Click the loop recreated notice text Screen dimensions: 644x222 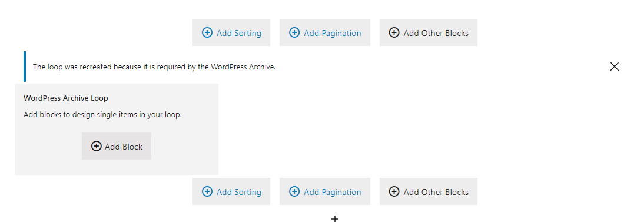pyautogui.click(x=154, y=67)
